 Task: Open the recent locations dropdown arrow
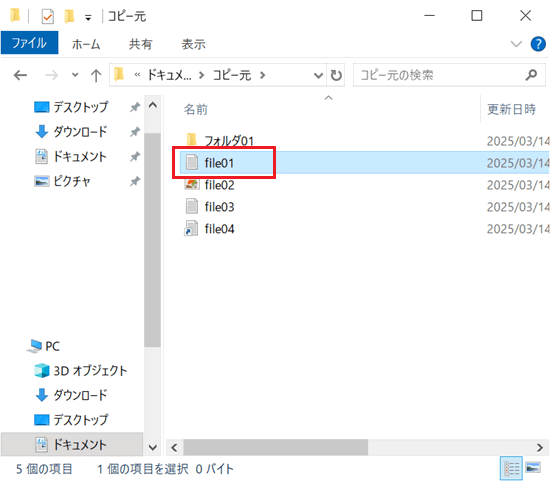coord(75,75)
